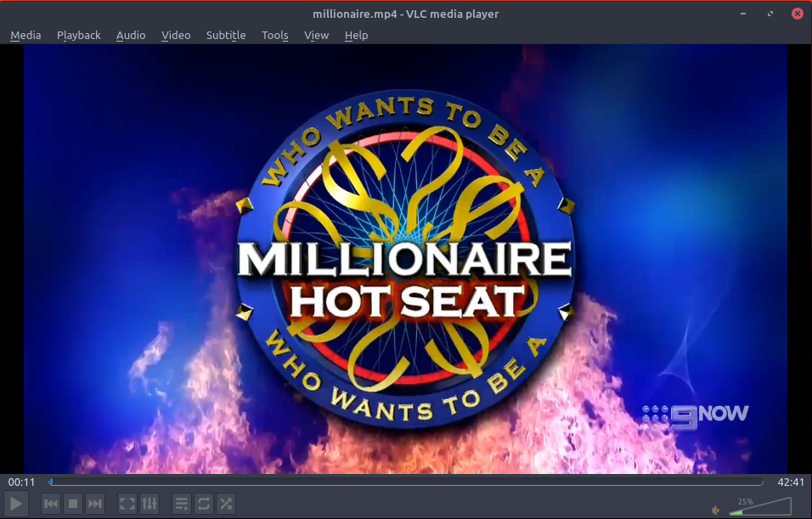Go to previous media track

51,504
